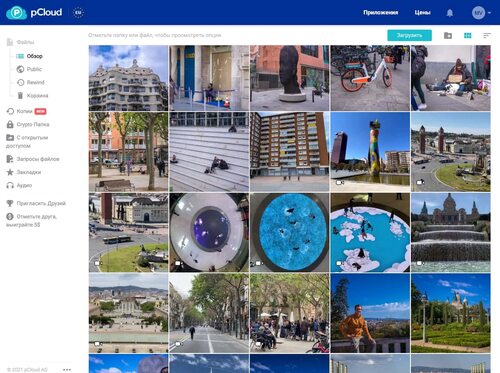The height and width of the screenshot is (373, 500).
Task: Open the formal garden palace photo
Action: [451, 313]
